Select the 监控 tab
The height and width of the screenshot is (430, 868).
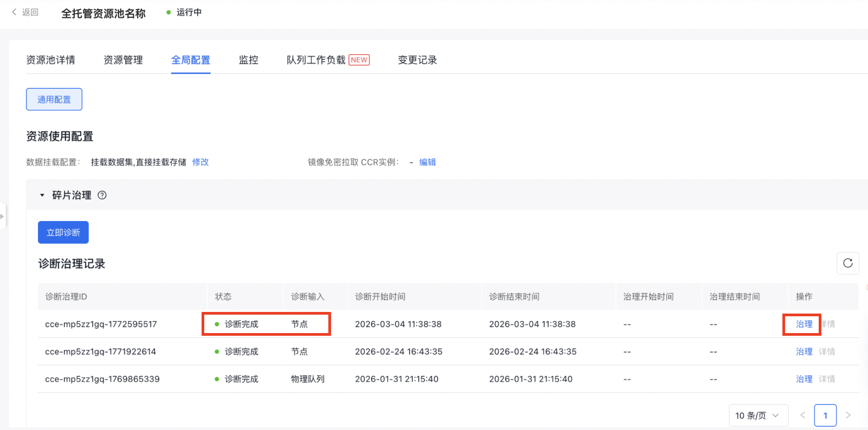tap(249, 60)
